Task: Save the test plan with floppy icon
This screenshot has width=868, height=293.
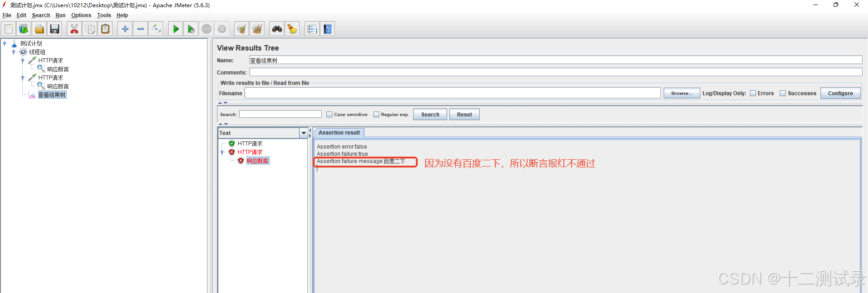Action: pos(55,29)
